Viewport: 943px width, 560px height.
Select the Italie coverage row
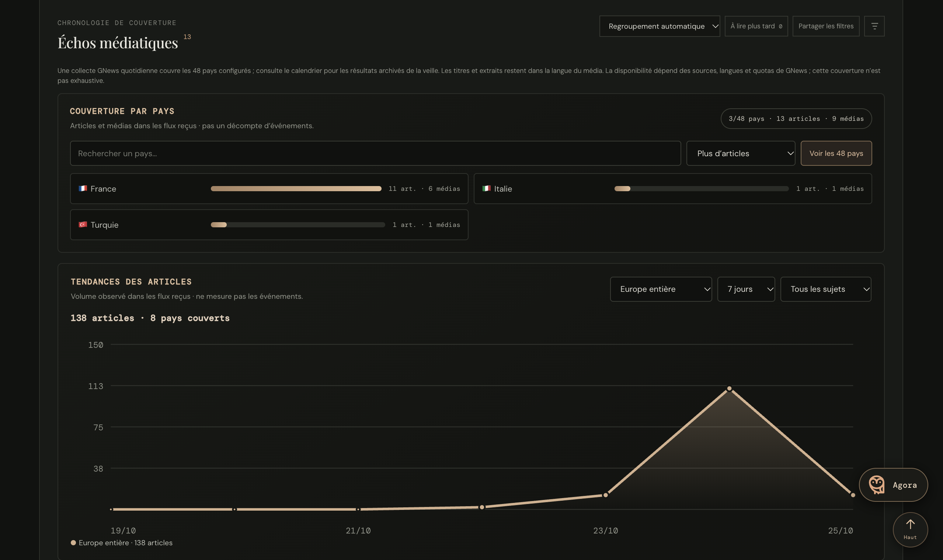coord(672,189)
